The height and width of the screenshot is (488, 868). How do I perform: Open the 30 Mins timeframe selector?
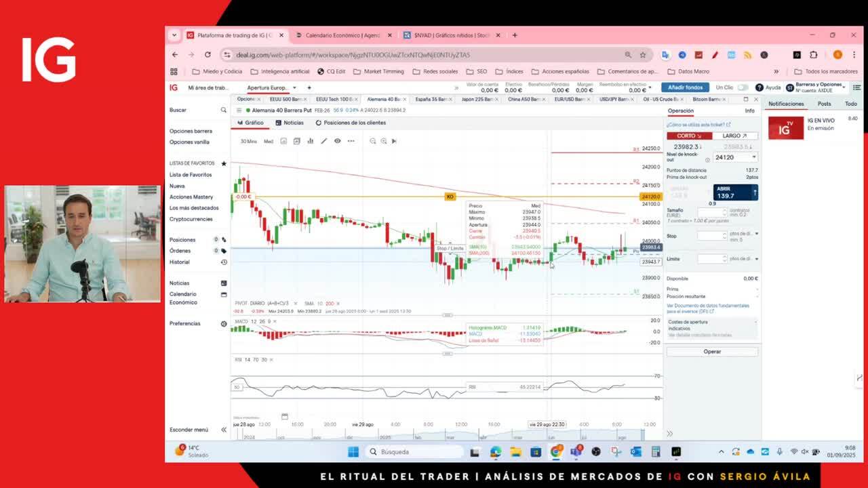click(248, 141)
